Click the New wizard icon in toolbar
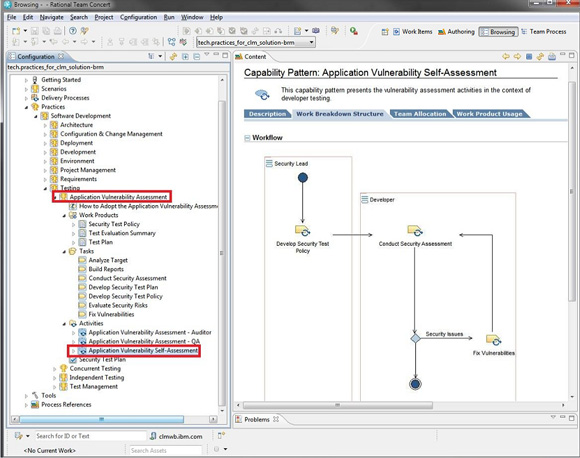 pos(16,31)
